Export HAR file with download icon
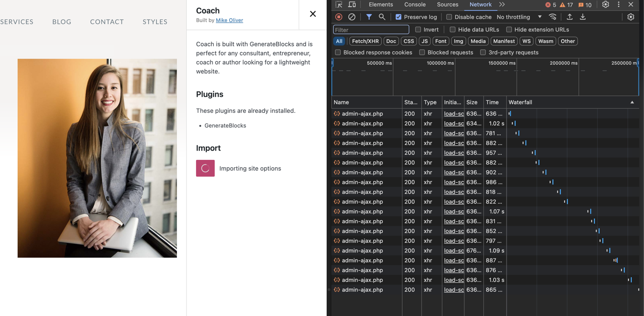 point(582,17)
